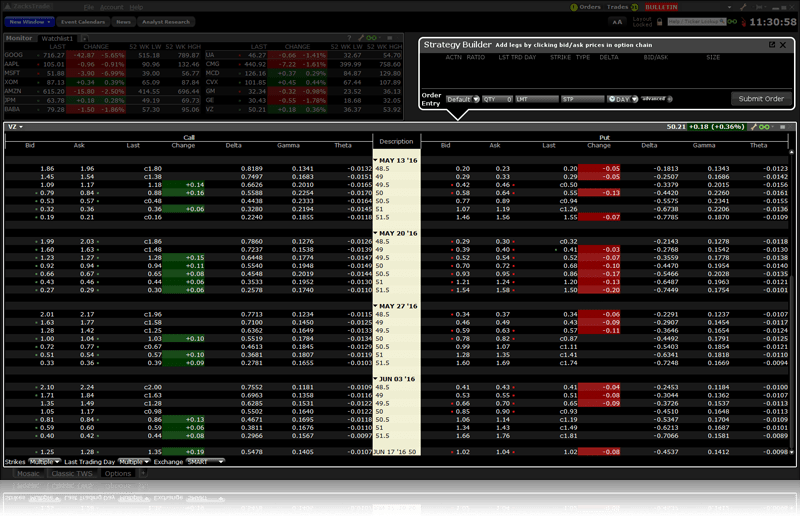The height and width of the screenshot is (520, 800).
Task: Click the option chain scroll-down arrow
Action: point(792,452)
